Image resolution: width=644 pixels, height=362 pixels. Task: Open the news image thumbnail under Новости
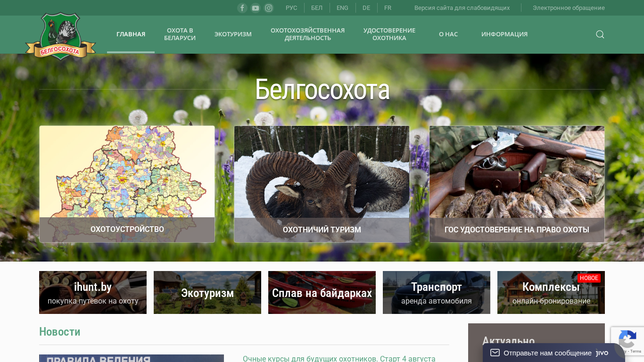132,358
